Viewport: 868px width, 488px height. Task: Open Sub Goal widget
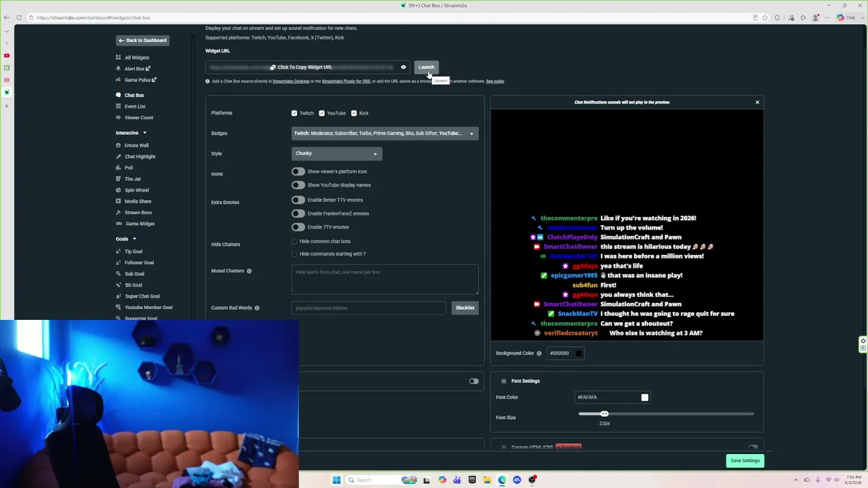tap(134, 274)
